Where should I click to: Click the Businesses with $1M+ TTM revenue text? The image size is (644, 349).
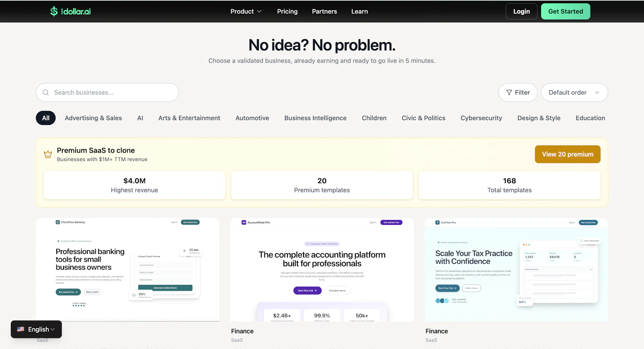coord(102,159)
